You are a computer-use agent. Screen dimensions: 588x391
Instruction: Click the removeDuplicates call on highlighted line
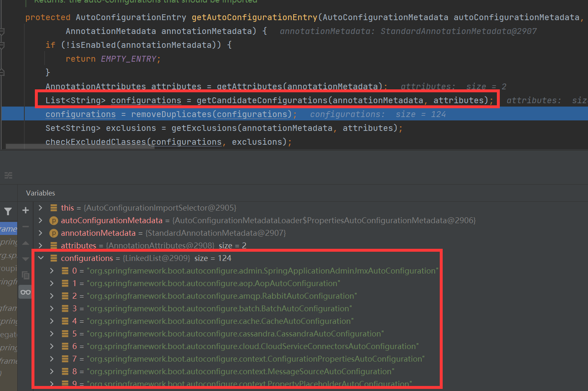171,114
